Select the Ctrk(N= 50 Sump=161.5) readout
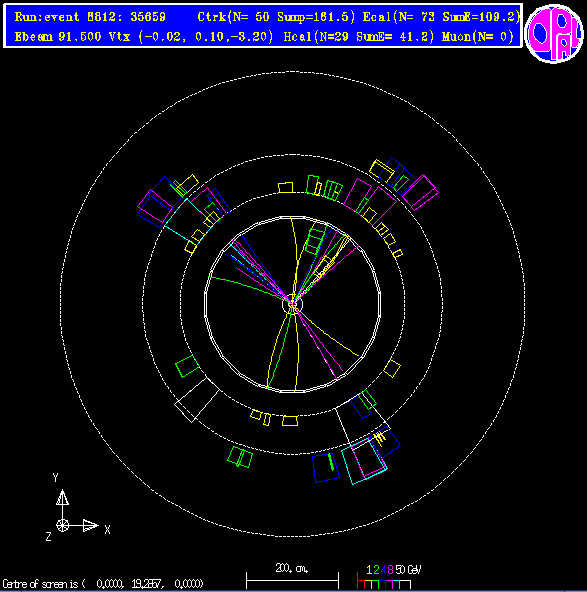Viewport: 587px width, 592px height. click(x=276, y=17)
